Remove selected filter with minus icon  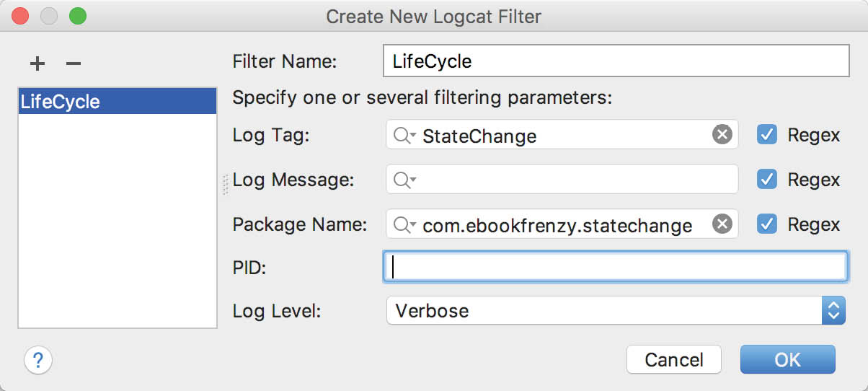(73, 63)
